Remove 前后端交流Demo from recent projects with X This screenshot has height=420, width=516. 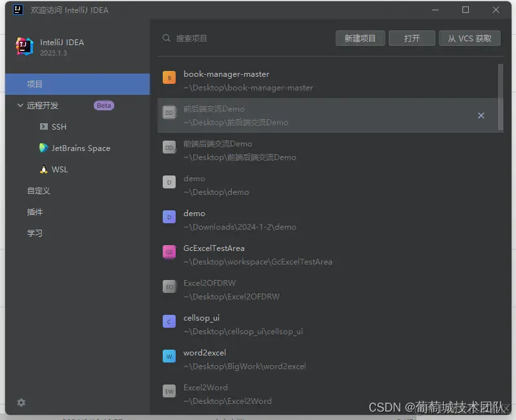pos(480,115)
